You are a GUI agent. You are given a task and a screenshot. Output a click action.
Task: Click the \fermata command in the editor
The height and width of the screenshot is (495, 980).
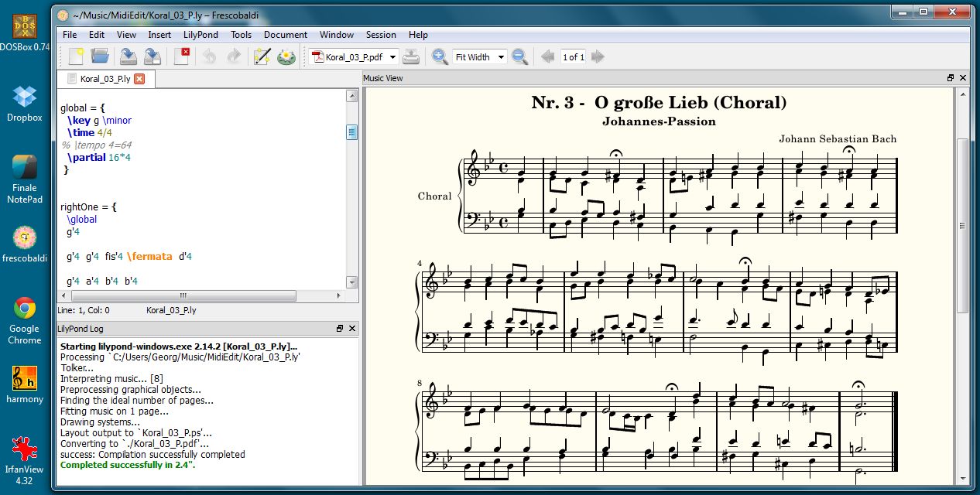pyautogui.click(x=149, y=256)
